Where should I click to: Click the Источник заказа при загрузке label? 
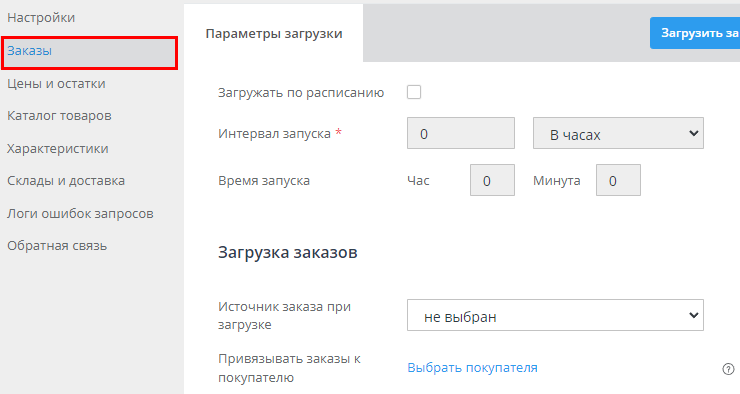tap(284, 315)
